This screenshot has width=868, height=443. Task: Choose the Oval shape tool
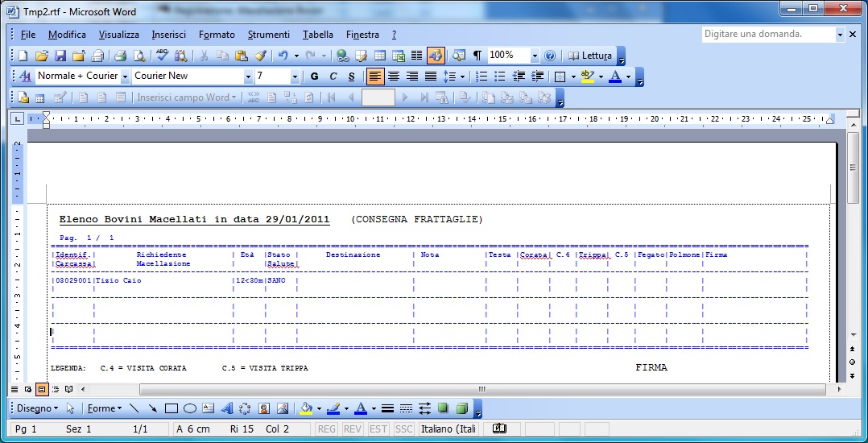(x=190, y=408)
